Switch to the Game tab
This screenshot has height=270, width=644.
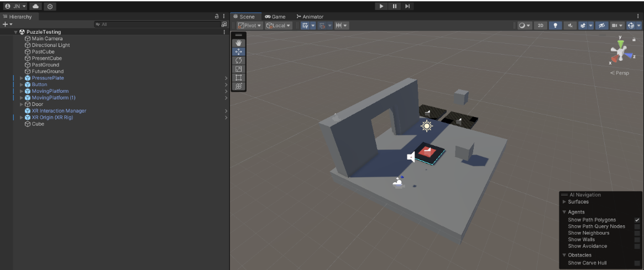click(275, 17)
